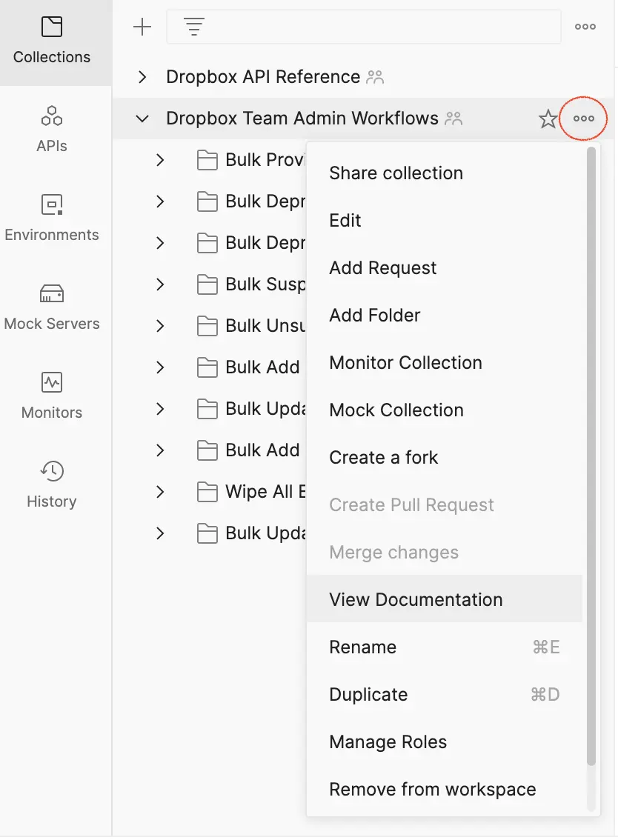
Task: Focus the collections filter input field
Action: tap(364, 26)
